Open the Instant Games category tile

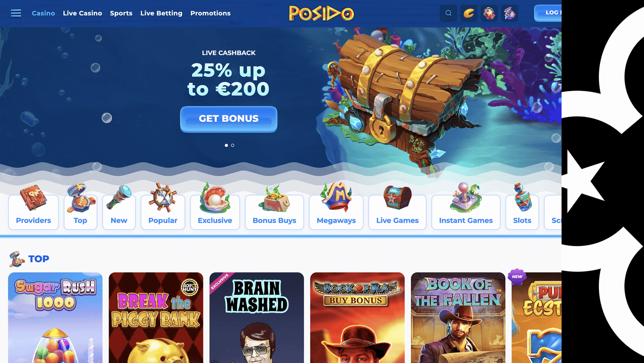[x=466, y=207]
